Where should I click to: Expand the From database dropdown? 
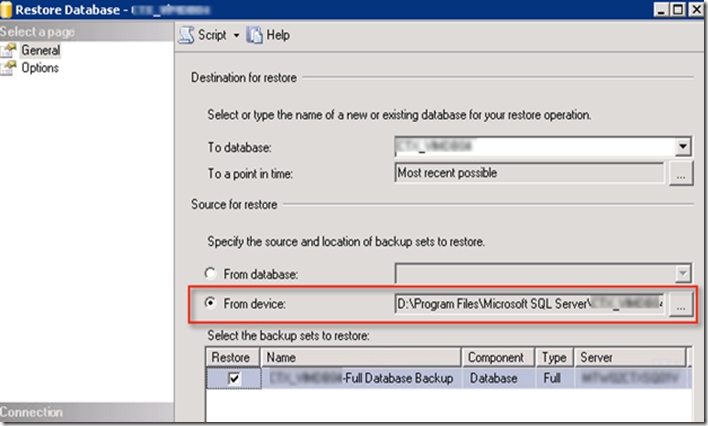pyautogui.click(x=683, y=273)
